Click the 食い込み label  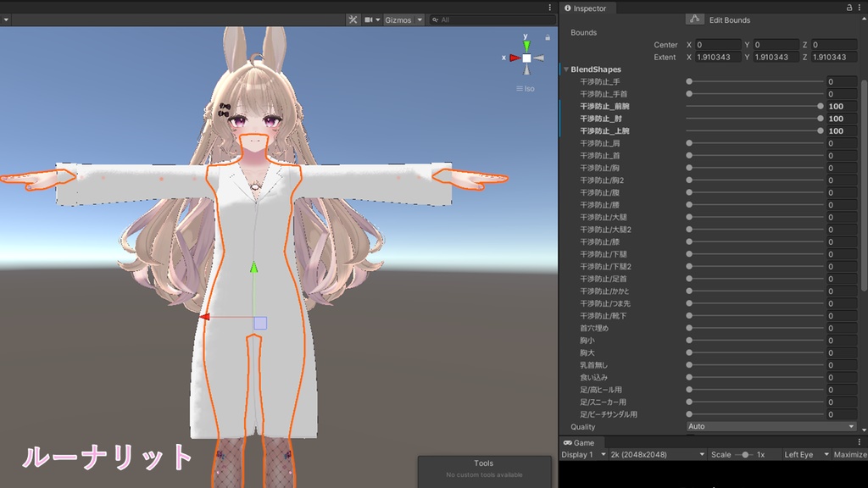(x=593, y=377)
